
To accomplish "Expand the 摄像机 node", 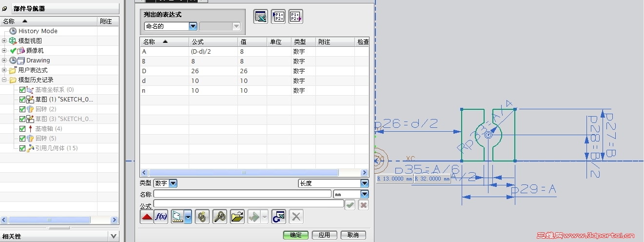I will (x=4, y=50).
